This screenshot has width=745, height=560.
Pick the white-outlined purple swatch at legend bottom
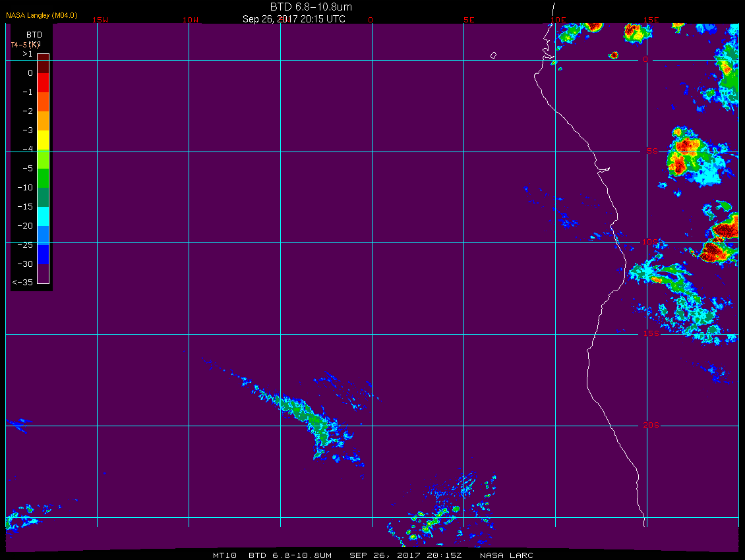[44, 273]
